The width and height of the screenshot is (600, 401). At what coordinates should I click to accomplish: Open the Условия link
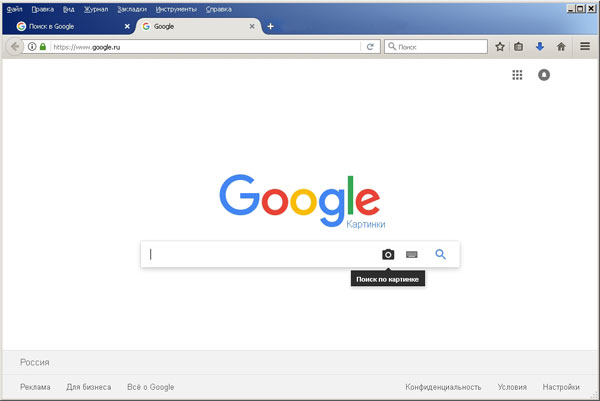coord(512,387)
